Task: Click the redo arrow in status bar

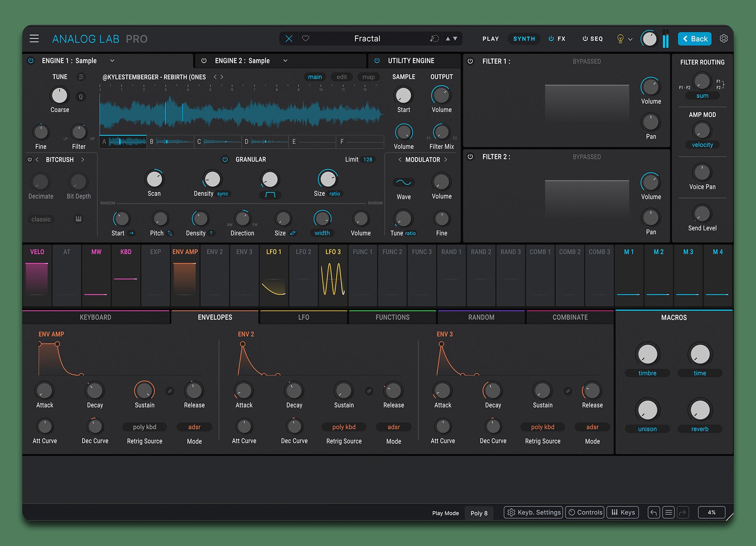Action: (683, 512)
